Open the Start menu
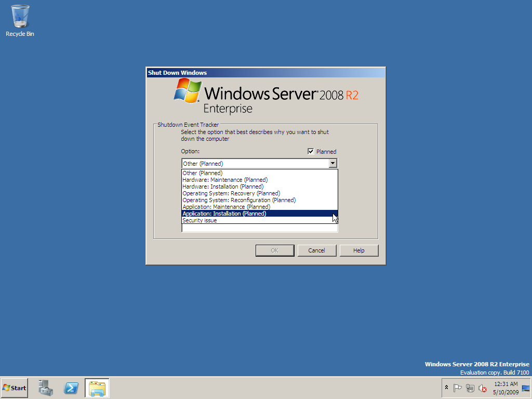 (x=14, y=388)
